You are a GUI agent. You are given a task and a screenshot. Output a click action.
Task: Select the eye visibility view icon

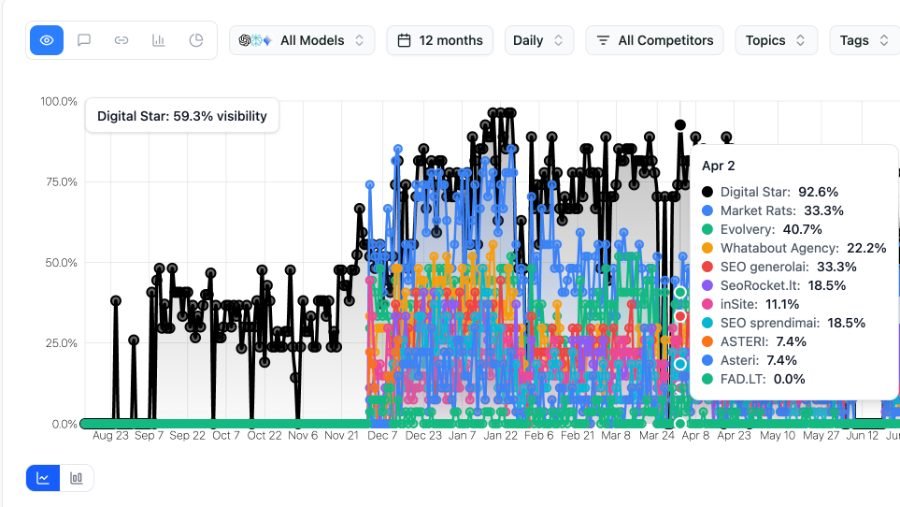click(x=46, y=40)
